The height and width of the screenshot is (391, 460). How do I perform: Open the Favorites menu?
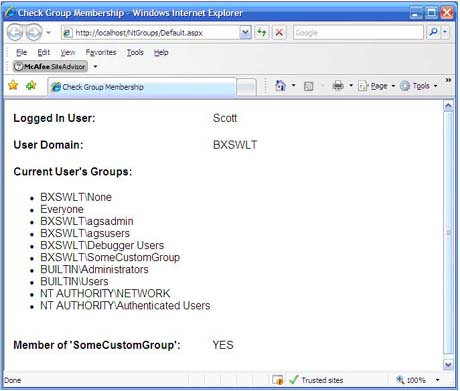point(101,52)
